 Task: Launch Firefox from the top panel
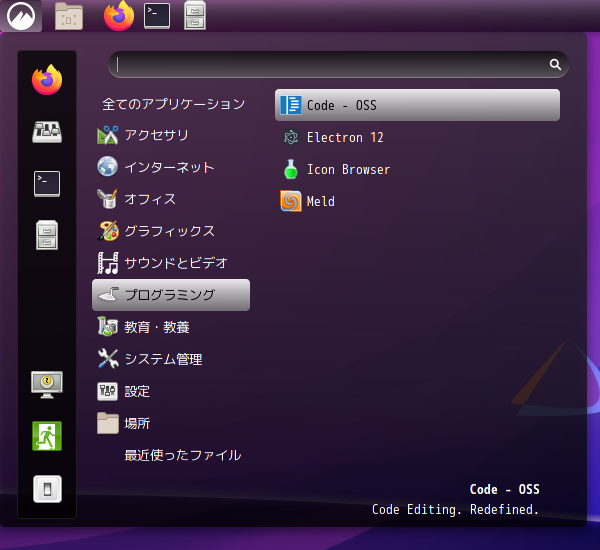pos(119,16)
